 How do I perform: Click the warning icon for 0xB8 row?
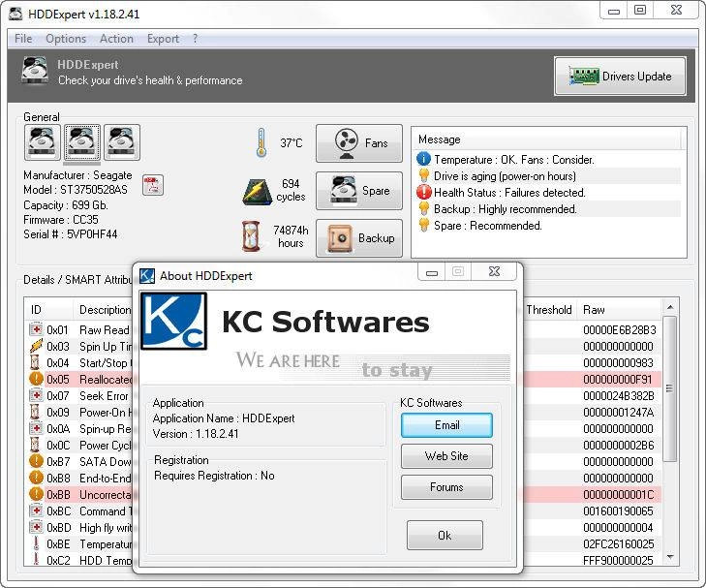point(36,478)
